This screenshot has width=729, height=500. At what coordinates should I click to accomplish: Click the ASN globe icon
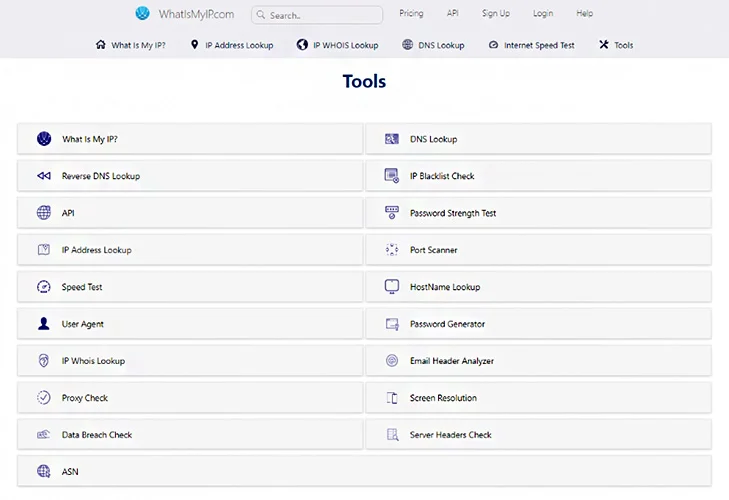coord(44,471)
